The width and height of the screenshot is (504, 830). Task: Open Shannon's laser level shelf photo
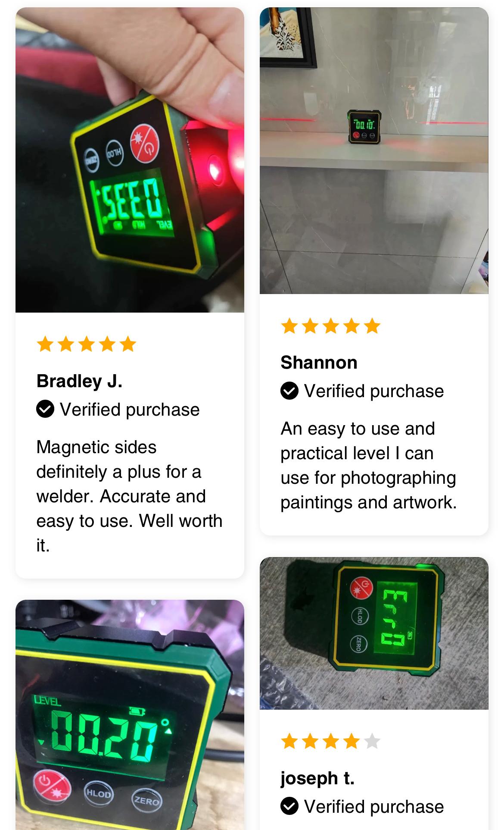374,150
